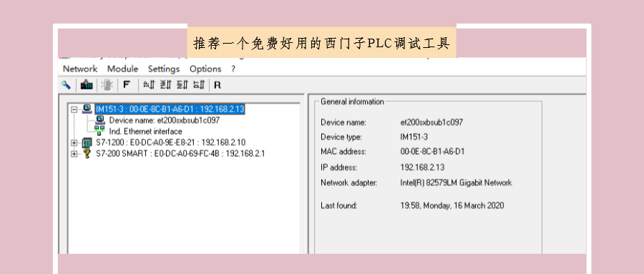The image size is (644, 274).
Task: Expand the S7-200 SMART tree node
Action: point(74,154)
